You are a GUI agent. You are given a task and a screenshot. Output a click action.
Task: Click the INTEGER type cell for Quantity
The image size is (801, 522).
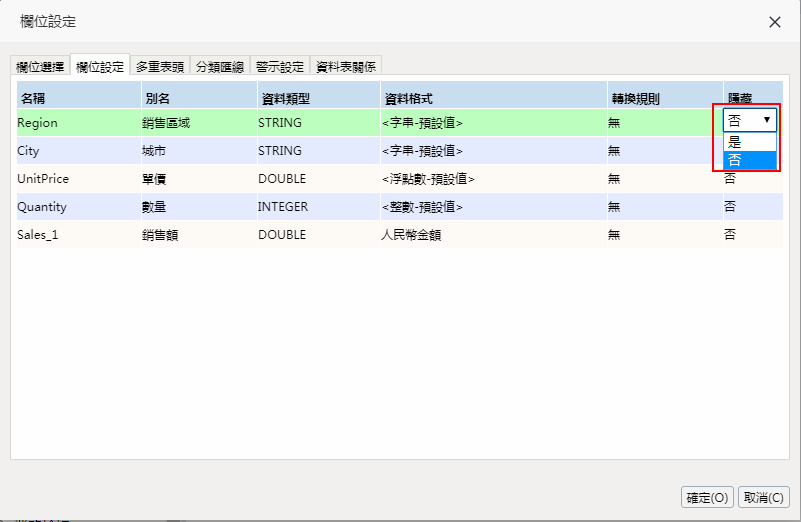click(283, 207)
